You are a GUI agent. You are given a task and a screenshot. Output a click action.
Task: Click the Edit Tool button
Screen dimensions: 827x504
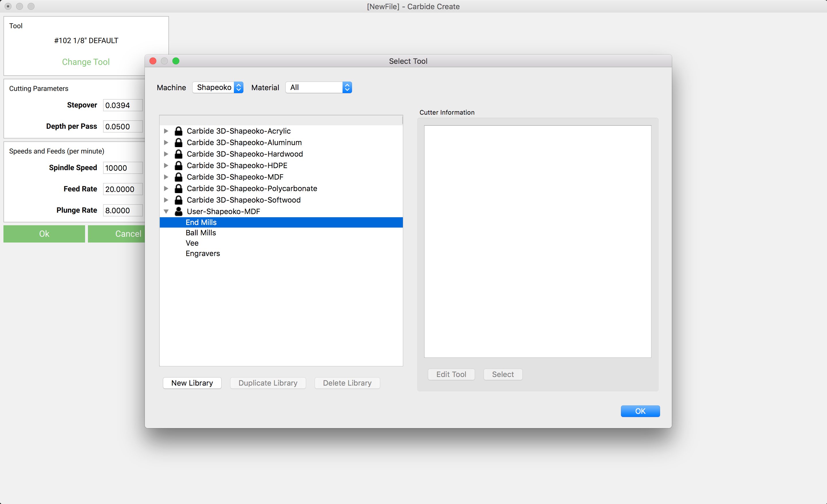[451, 374]
